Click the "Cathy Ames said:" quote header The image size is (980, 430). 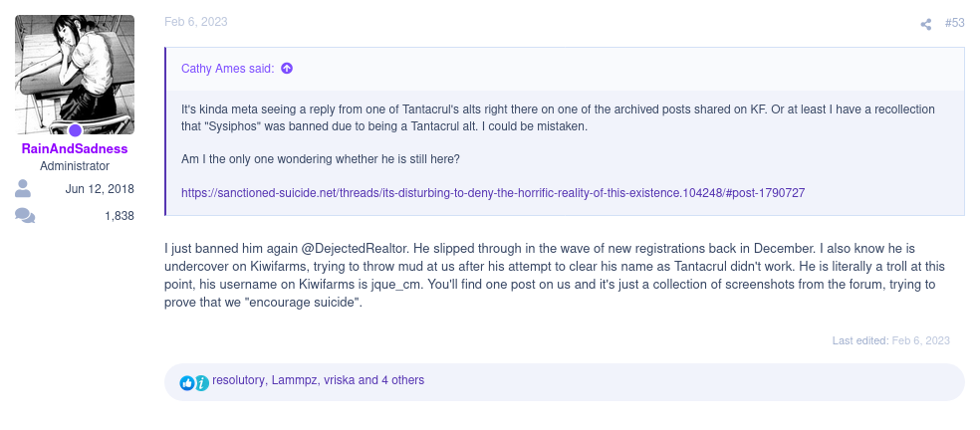point(227,68)
